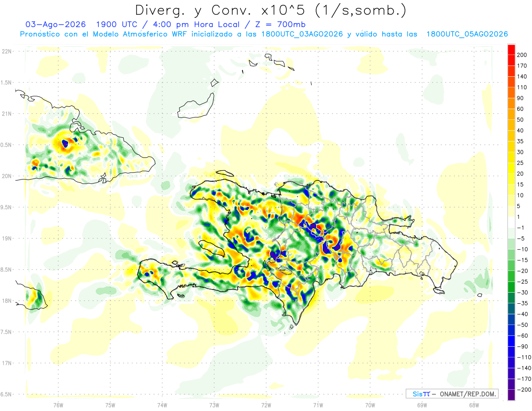Click the negative '-200' colorbar value

click(x=524, y=390)
